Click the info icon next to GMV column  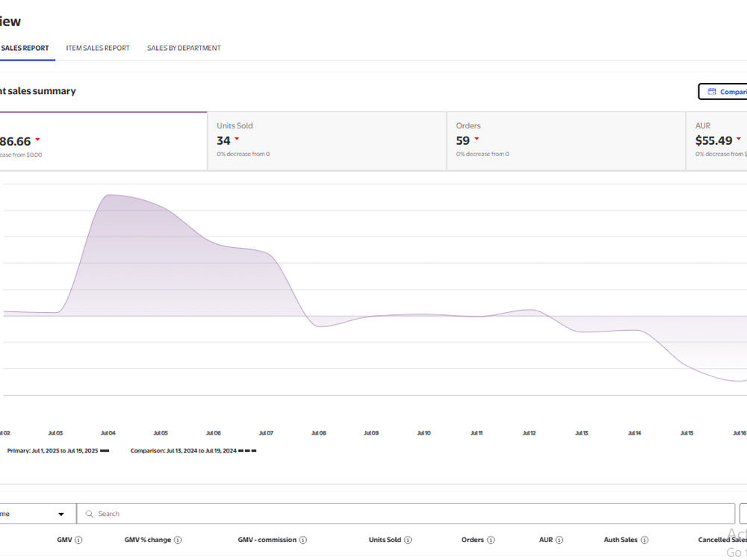click(x=78, y=540)
